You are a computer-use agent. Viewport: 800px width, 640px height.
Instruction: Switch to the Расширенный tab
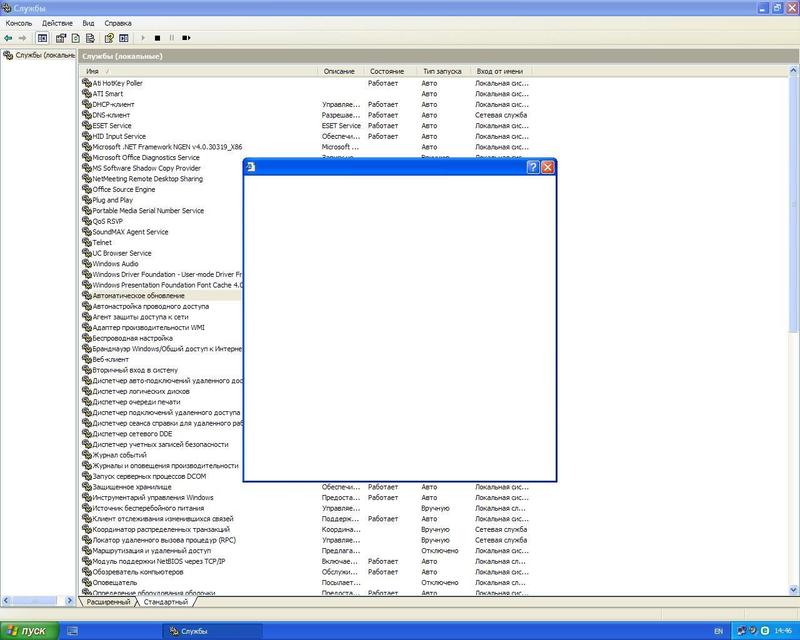pos(108,602)
